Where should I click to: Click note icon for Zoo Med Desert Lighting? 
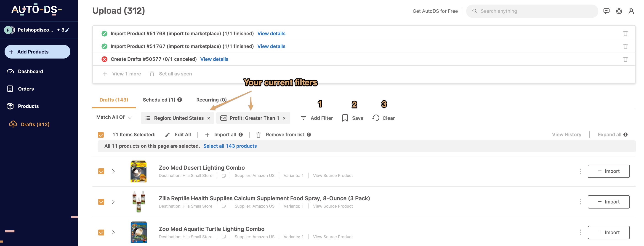(224, 176)
